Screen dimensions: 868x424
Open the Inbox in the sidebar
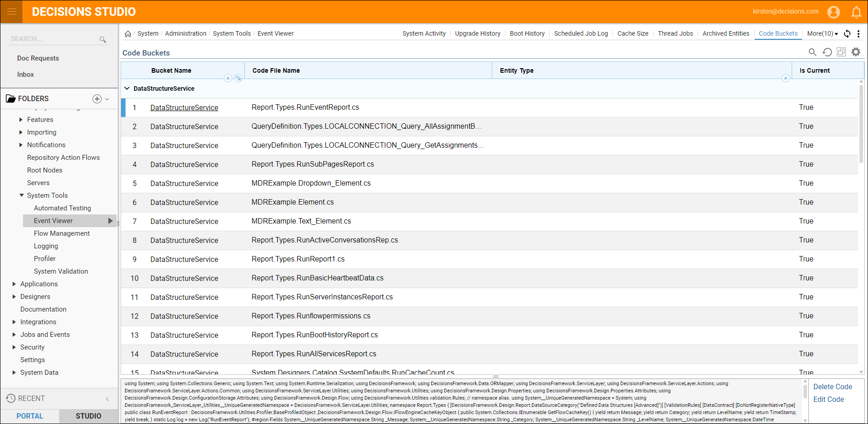point(25,75)
